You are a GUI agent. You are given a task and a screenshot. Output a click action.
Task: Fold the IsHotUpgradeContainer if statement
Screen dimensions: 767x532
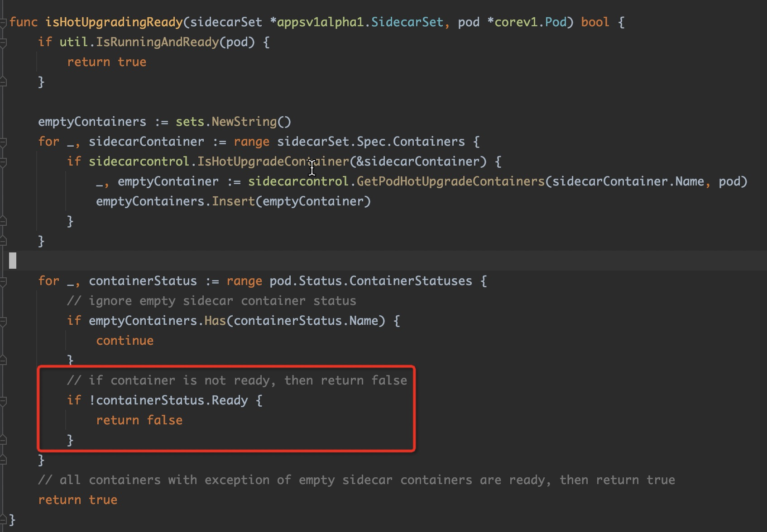point(4,161)
